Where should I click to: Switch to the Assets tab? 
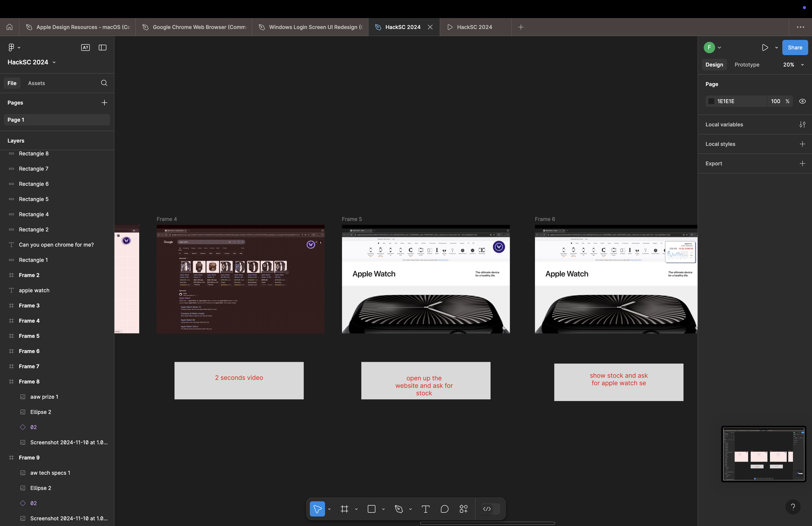click(36, 83)
